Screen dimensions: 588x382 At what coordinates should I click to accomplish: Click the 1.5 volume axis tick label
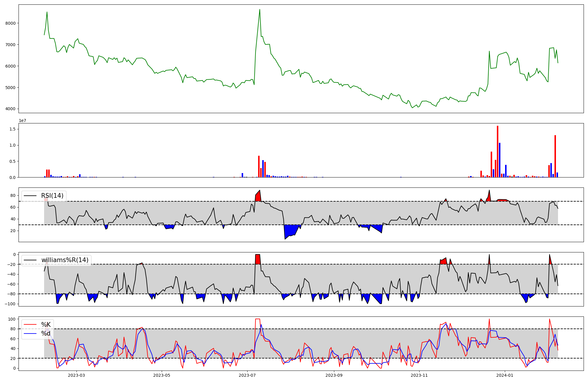[x=12, y=129]
